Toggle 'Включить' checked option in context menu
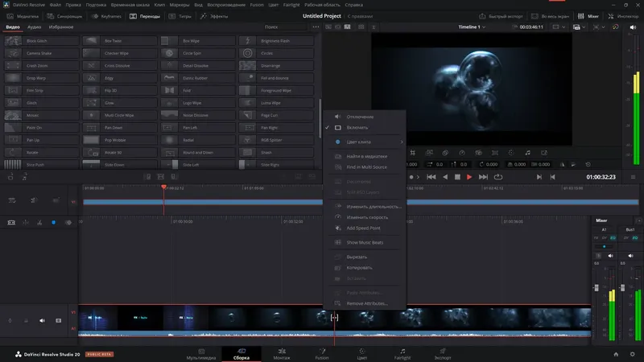Image resolution: width=644 pixels, height=362 pixels. (357, 127)
